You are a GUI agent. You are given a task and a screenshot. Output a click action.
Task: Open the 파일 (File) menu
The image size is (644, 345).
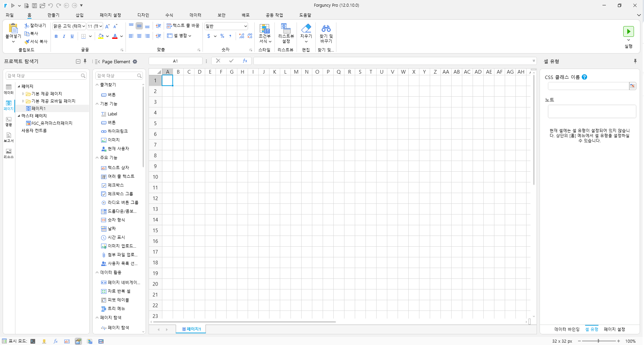(10, 15)
